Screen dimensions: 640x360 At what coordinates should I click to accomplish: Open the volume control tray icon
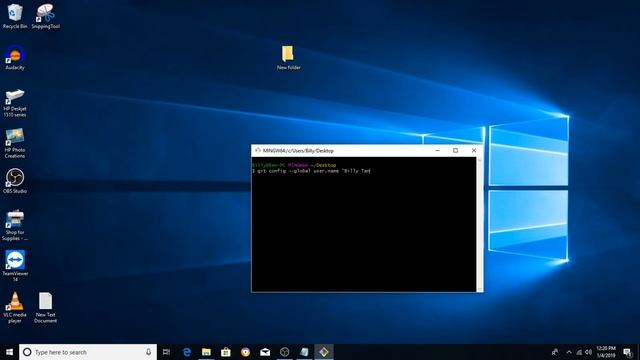pyautogui.click(x=589, y=352)
